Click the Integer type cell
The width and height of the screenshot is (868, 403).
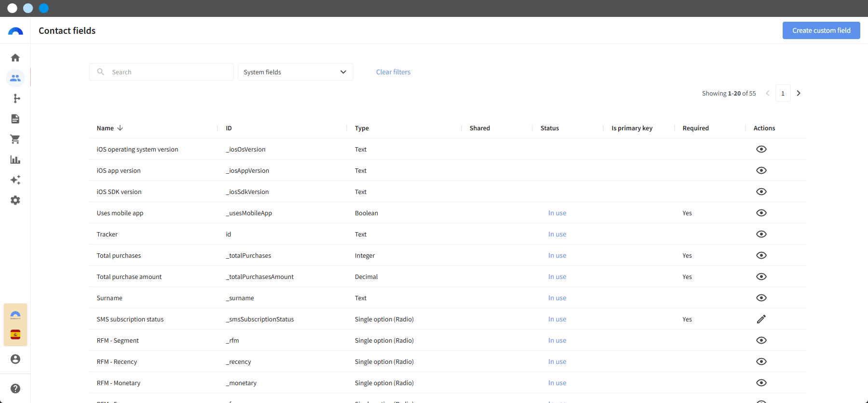(x=365, y=255)
